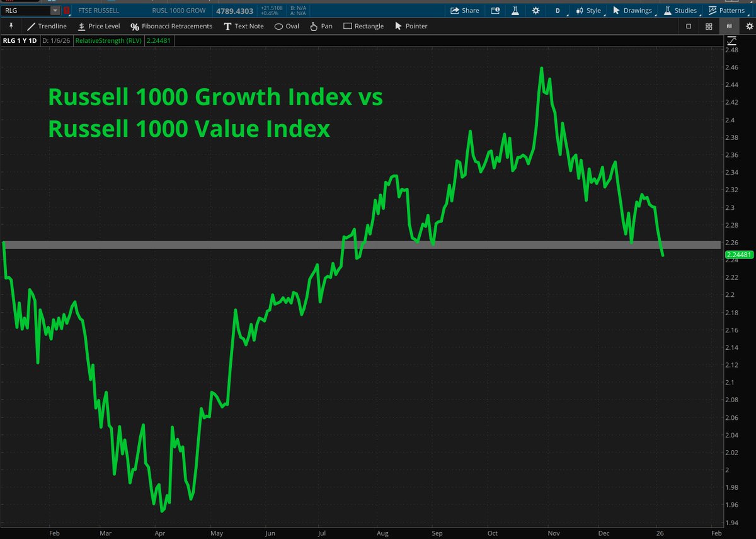The image size is (756, 539).
Task: Click the D: 1/6/26 date readout
Action: click(x=56, y=40)
